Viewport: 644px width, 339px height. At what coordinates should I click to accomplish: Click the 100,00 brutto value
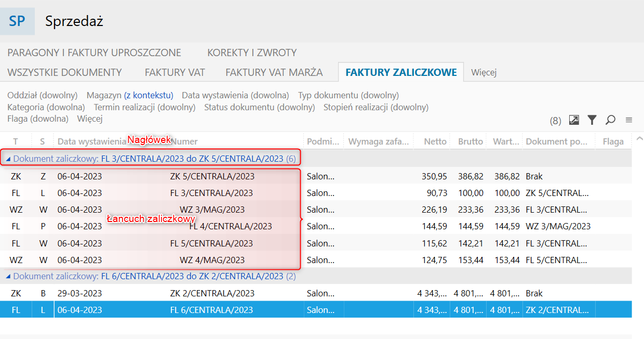471,193
